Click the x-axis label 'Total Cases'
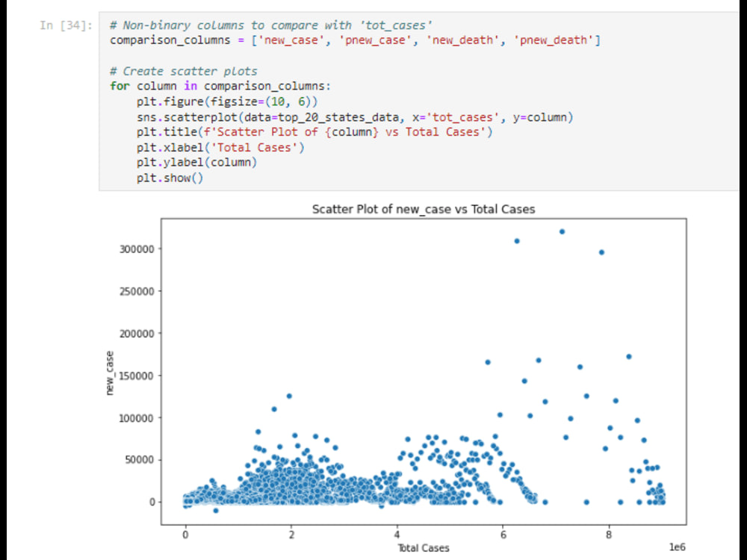747x560 pixels. [x=424, y=547]
